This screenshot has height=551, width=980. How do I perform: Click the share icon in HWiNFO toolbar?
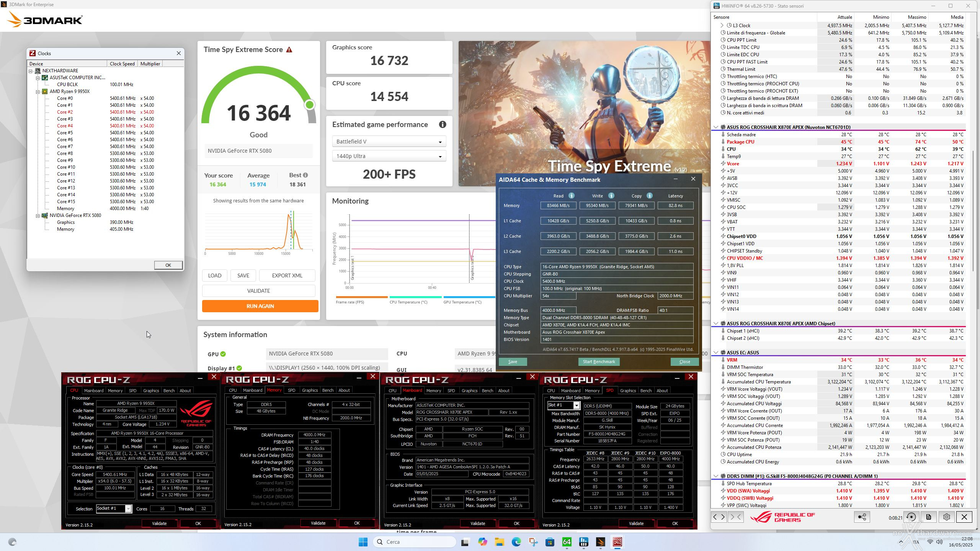[862, 517]
